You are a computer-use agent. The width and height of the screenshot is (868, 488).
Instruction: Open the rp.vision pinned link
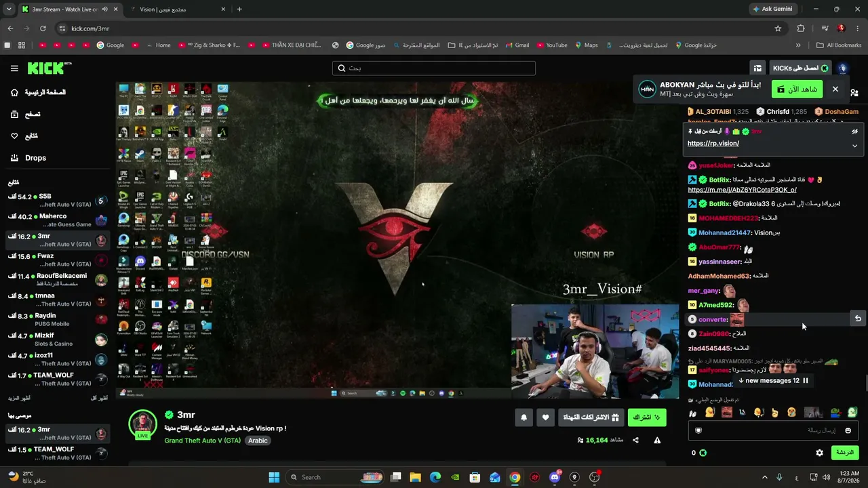point(713,144)
